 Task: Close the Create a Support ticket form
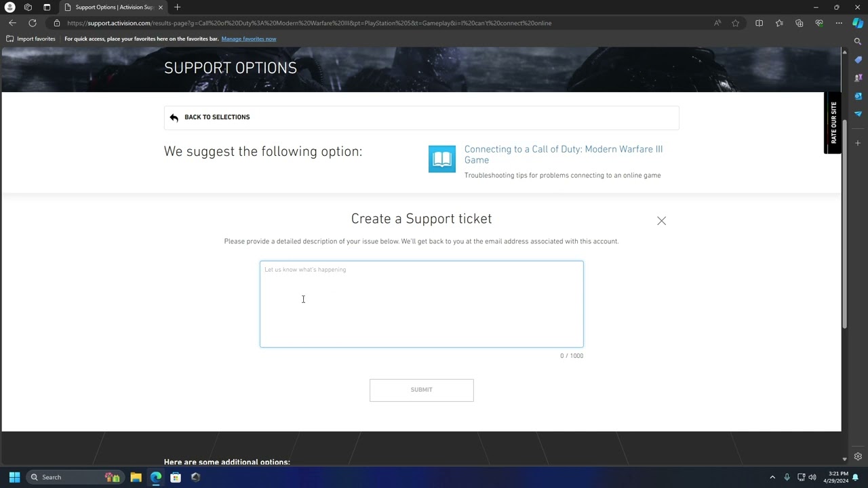(x=662, y=221)
